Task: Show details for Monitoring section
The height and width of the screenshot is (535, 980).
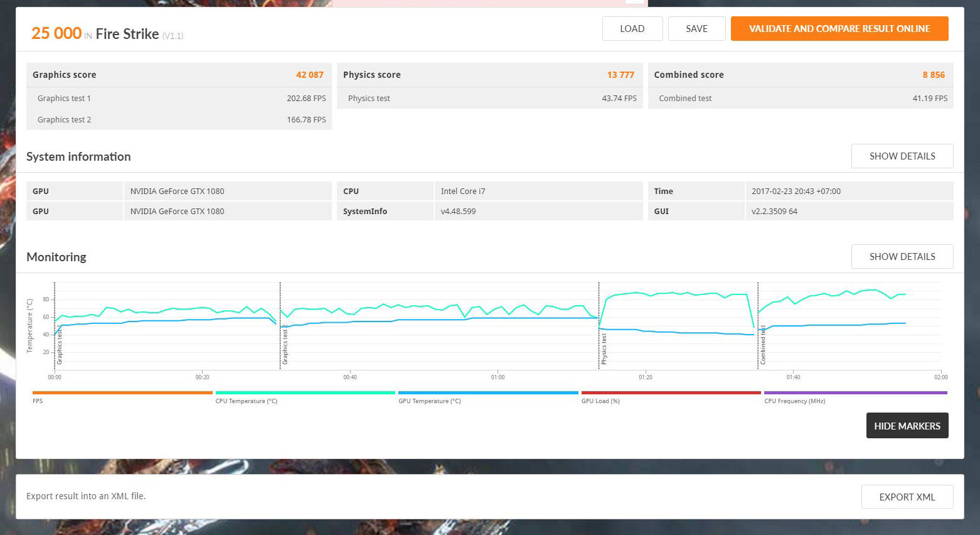Action: (x=902, y=257)
